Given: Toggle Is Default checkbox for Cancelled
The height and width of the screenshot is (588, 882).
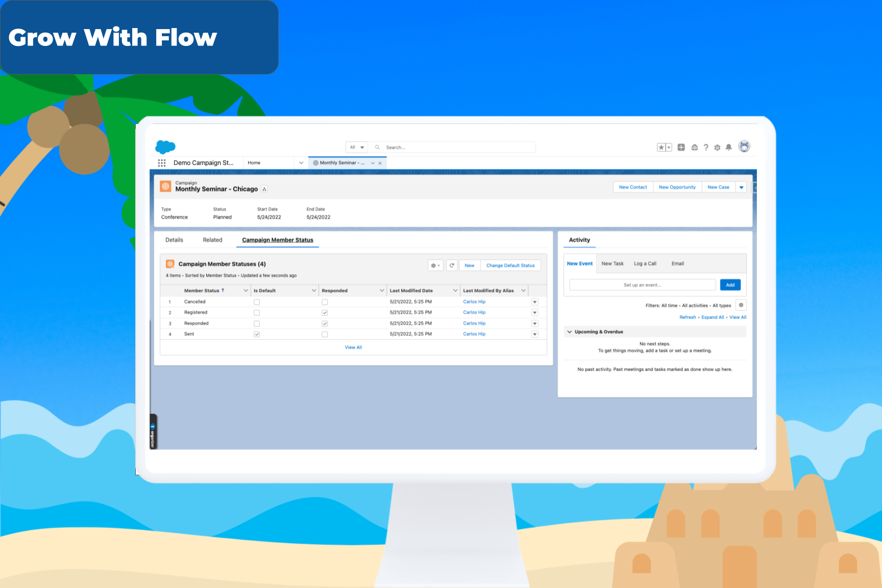Looking at the screenshot, I should pyautogui.click(x=257, y=302).
